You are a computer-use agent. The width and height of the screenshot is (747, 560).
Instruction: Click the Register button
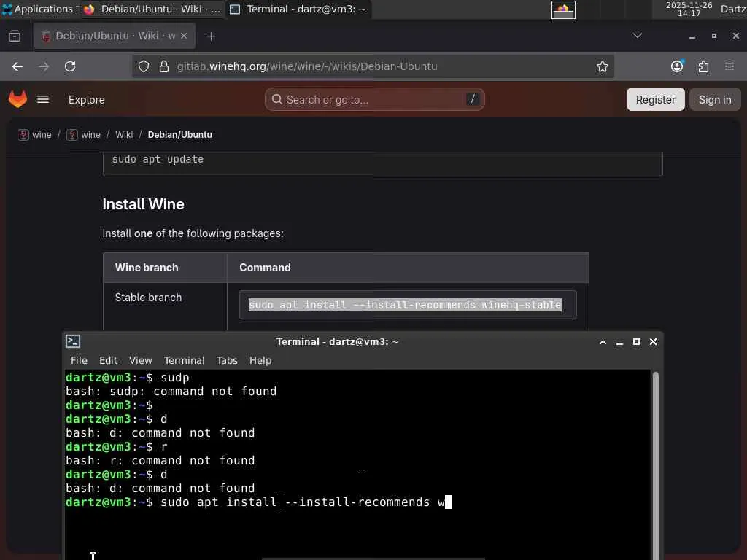click(656, 99)
